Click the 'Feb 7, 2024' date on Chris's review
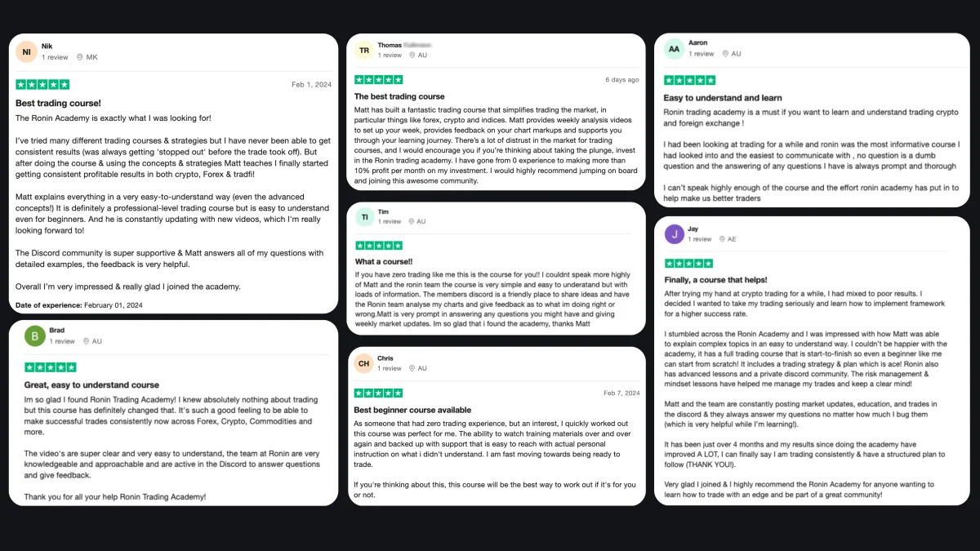 click(x=621, y=393)
